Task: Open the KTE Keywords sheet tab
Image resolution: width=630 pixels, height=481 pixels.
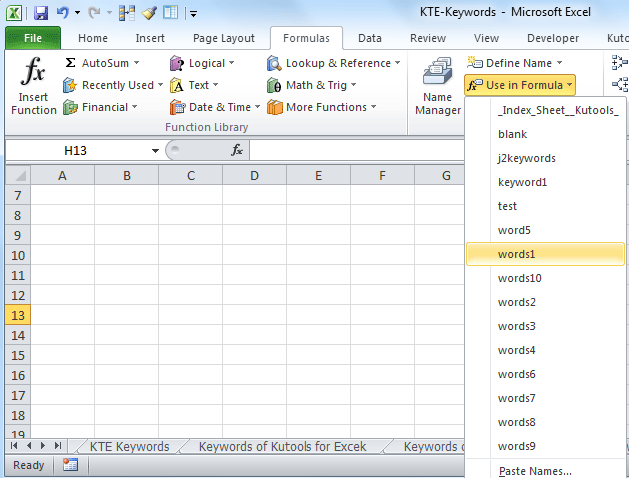Action: tap(129, 446)
